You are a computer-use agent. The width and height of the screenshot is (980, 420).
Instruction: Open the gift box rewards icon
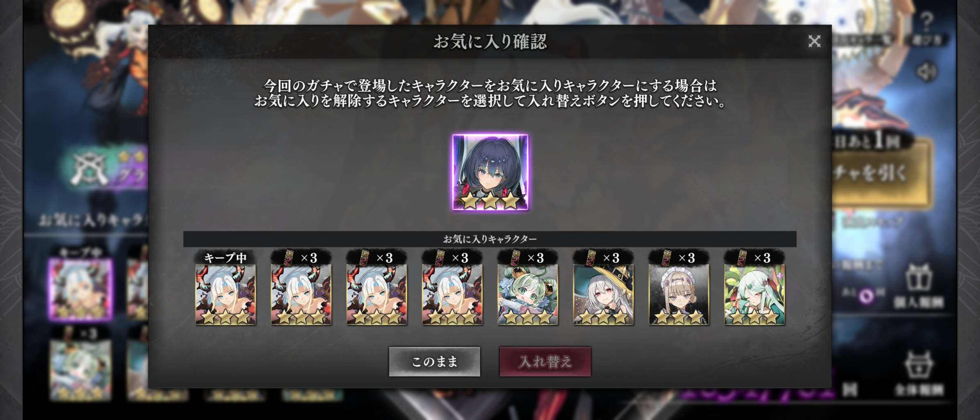click(918, 277)
